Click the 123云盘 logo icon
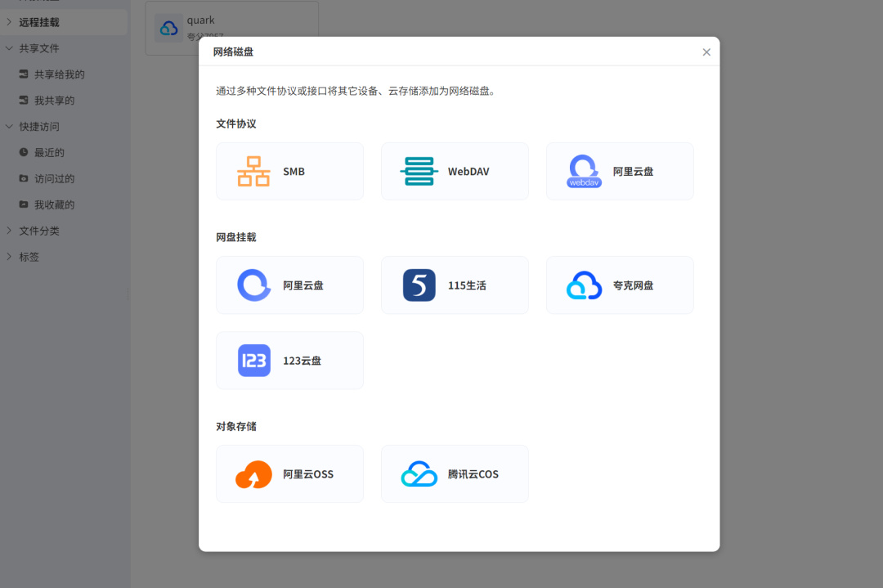Image resolution: width=883 pixels, height=588 pixels. 254,361
